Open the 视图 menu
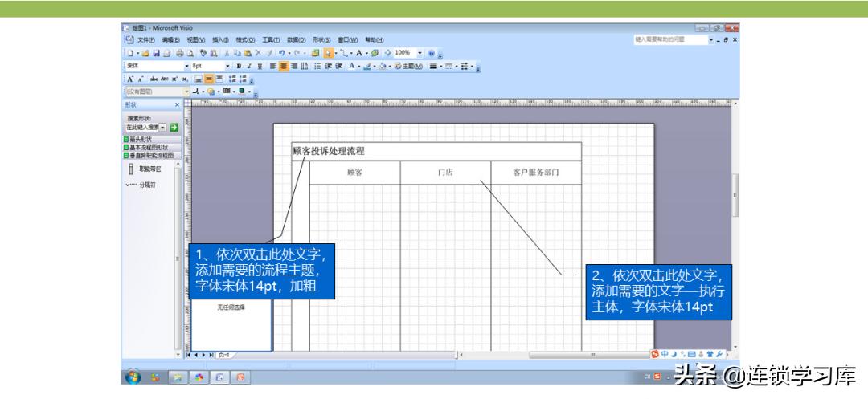 coord(196,40)
